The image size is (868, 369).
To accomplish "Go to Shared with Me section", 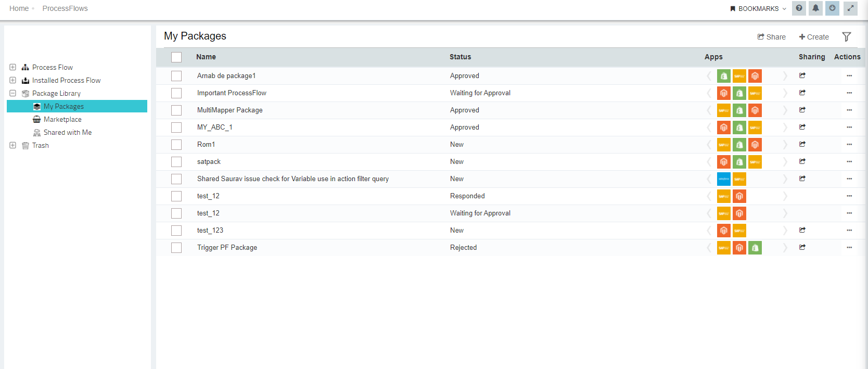I will tap(68, 132).
